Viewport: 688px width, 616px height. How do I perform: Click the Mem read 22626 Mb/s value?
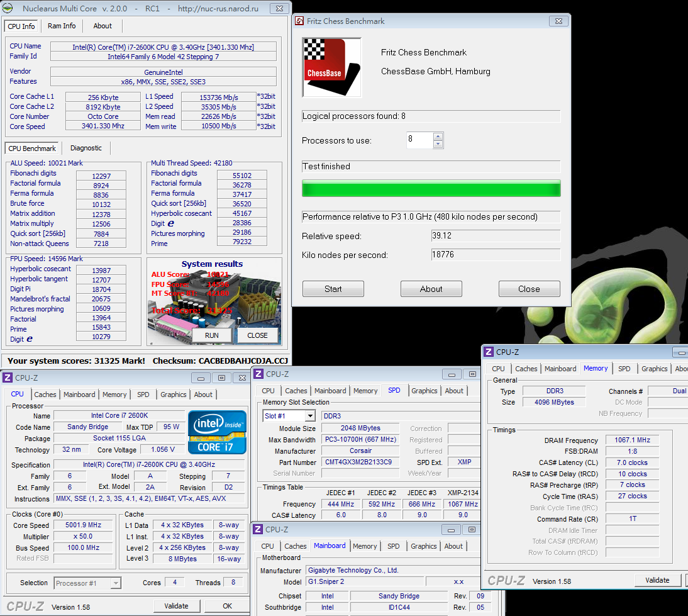click(218, 116)
